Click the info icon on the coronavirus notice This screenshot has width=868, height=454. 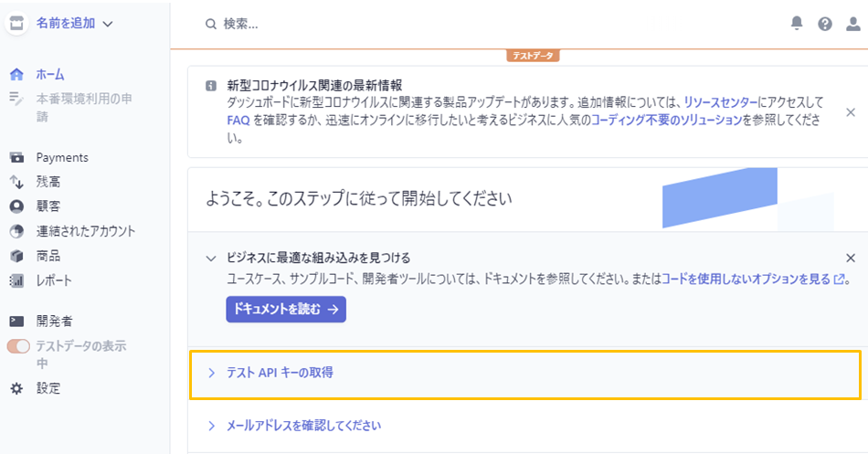211,86
